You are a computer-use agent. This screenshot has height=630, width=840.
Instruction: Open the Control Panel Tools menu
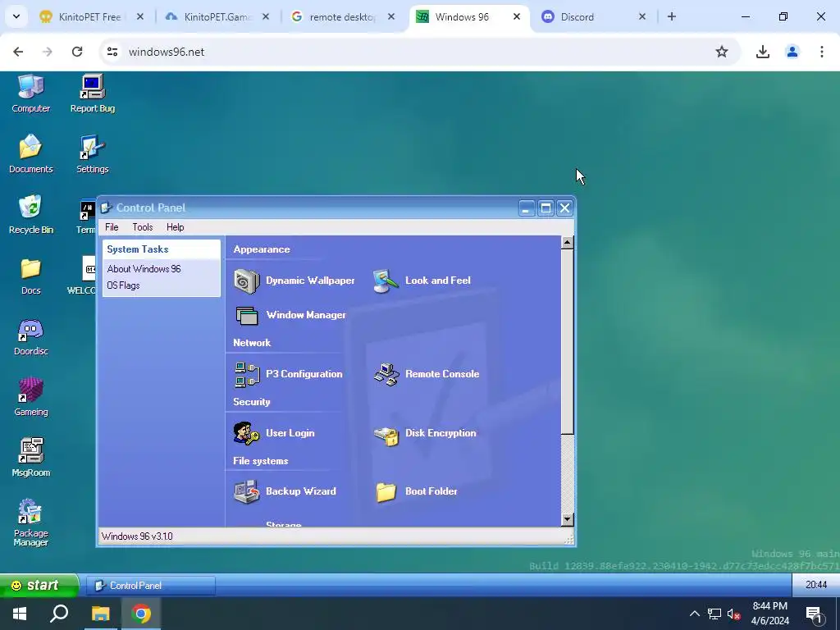click(x=143, y=227)
